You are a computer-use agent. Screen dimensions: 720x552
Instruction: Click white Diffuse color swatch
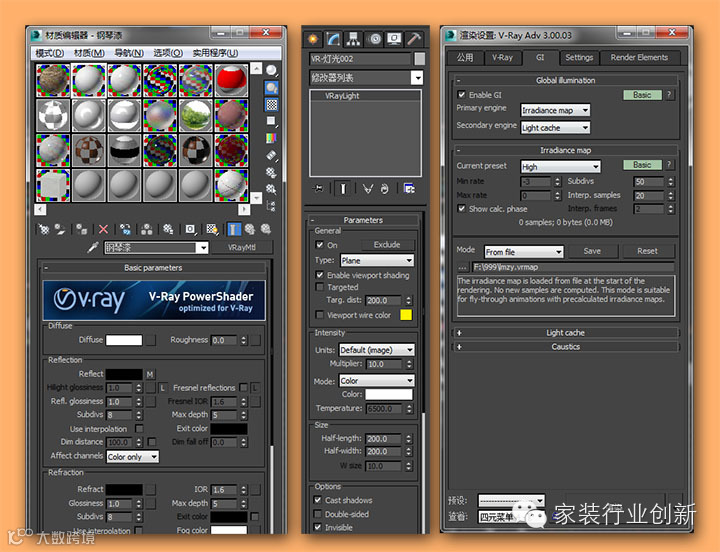pos(124,340)
